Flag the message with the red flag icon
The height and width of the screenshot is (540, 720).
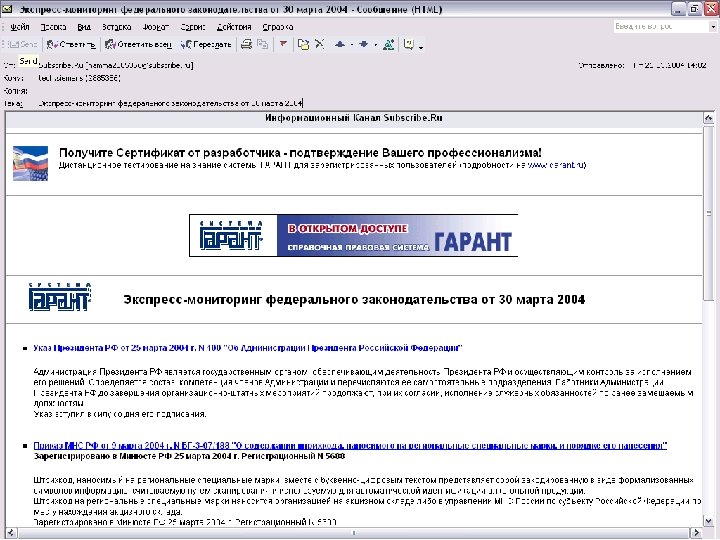[283, 45]
